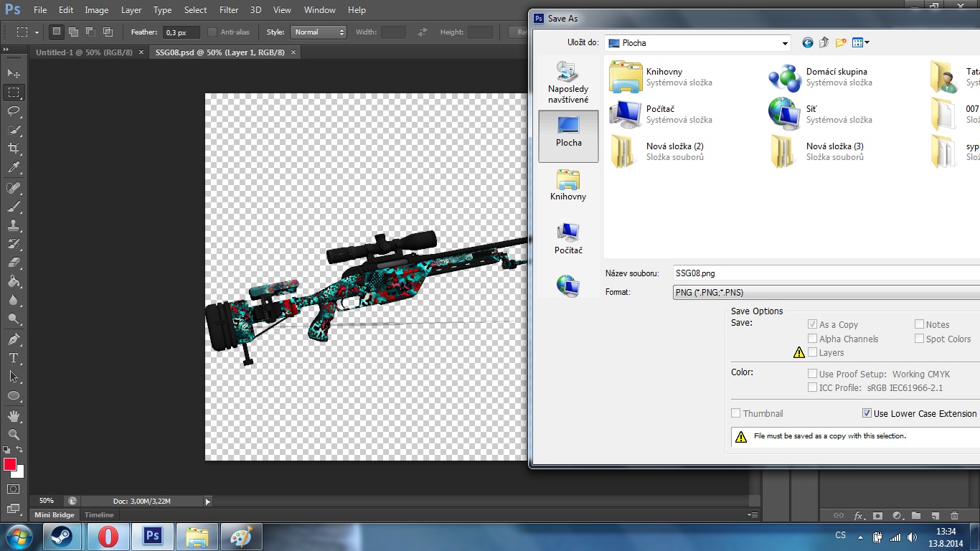Uncheck Use Lower Case Extension
The height and width of the screenshot is (551, 980).
coord(867,413)
